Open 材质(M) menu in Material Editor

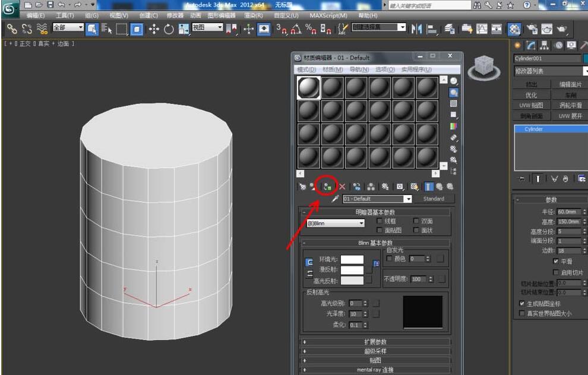[x=333, y=70]
